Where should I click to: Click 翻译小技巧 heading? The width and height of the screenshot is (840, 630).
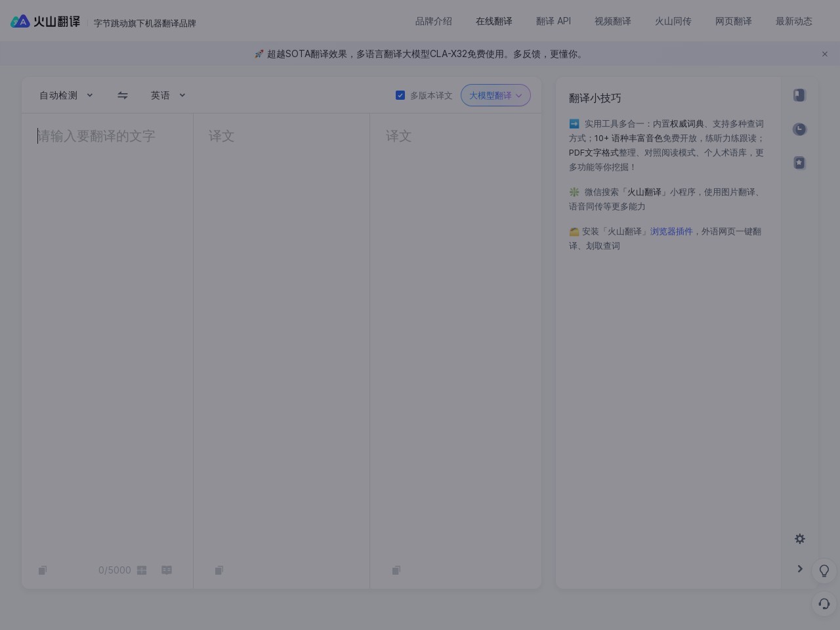pos(595,98)
